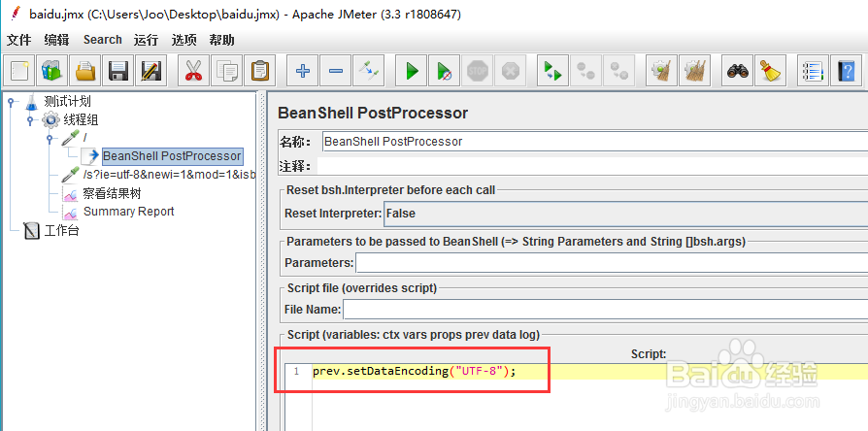Click the File Name input field
This screenshot has height=431, width=868.
point(605,310)
